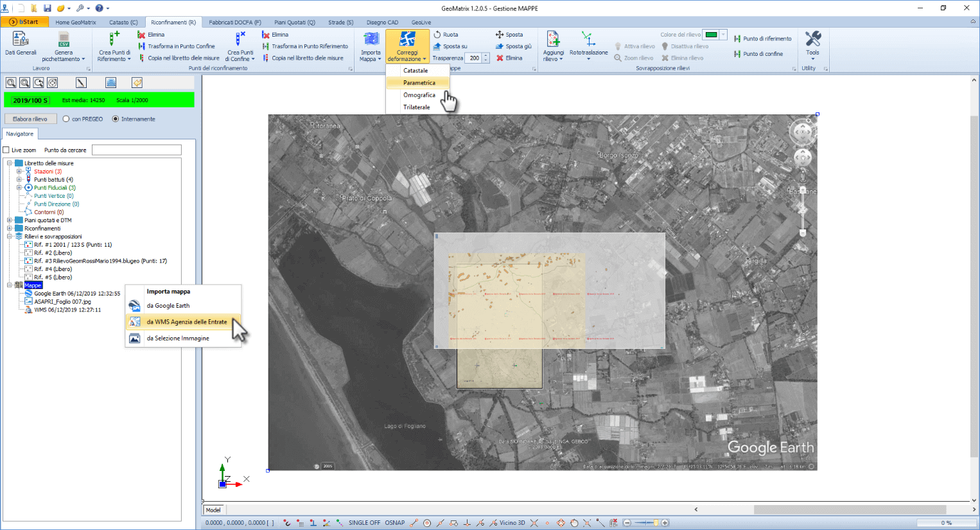Click the status bar zoom slider
The height and width of the screenshot is (530, 980).
646,523
